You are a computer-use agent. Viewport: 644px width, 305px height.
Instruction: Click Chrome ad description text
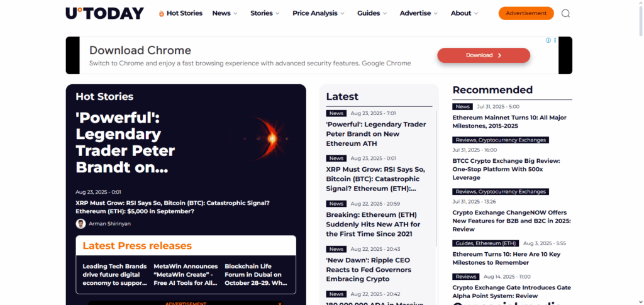pos(250,64)
